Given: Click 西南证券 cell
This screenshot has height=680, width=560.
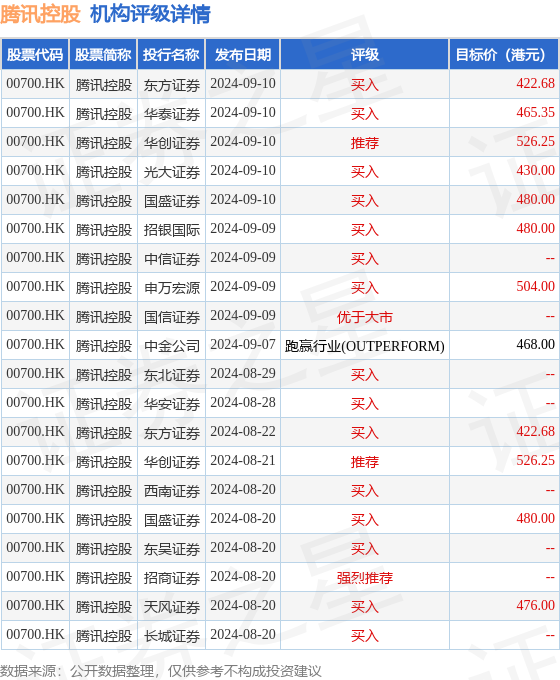Looking at the screenshot, I should pos(172,491).
